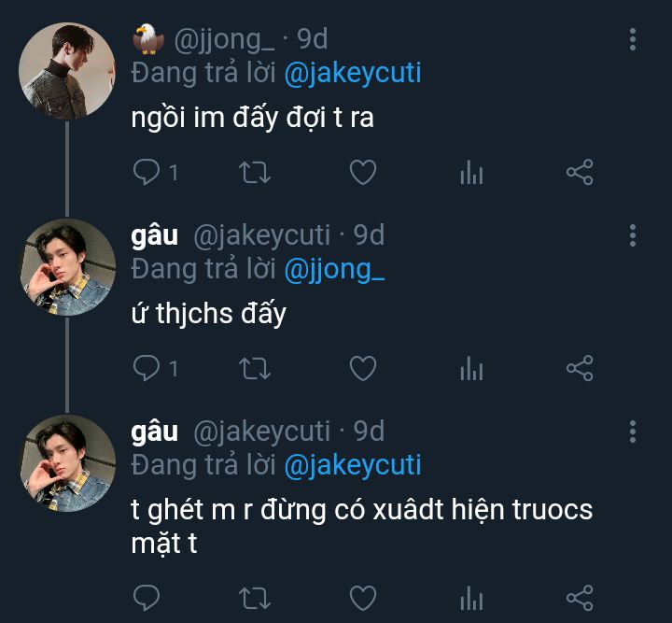This screenshot has height=623, width=672.
Task: Like the tweet starting "t ghét m r"
Action: pyautogui.click(x=362, y=597)
